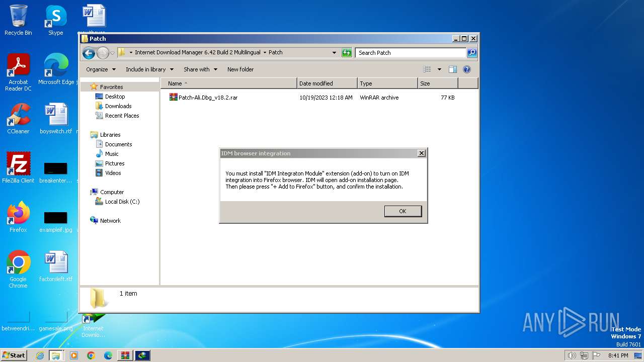
Task: Open the Share with menu
Action: point(200,69)
